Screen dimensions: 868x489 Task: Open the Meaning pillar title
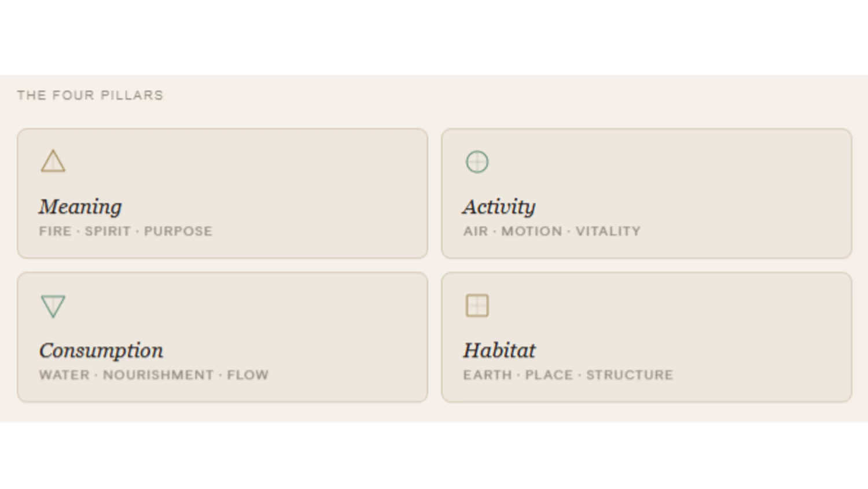(80, 207)
